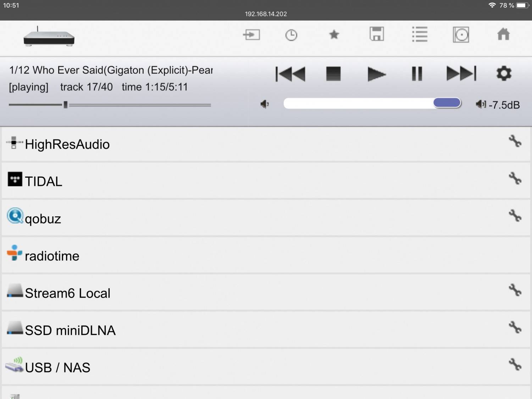Open the input source selection icon
The width and height of the screenshot is (532, 399).
tap(251, 35)
